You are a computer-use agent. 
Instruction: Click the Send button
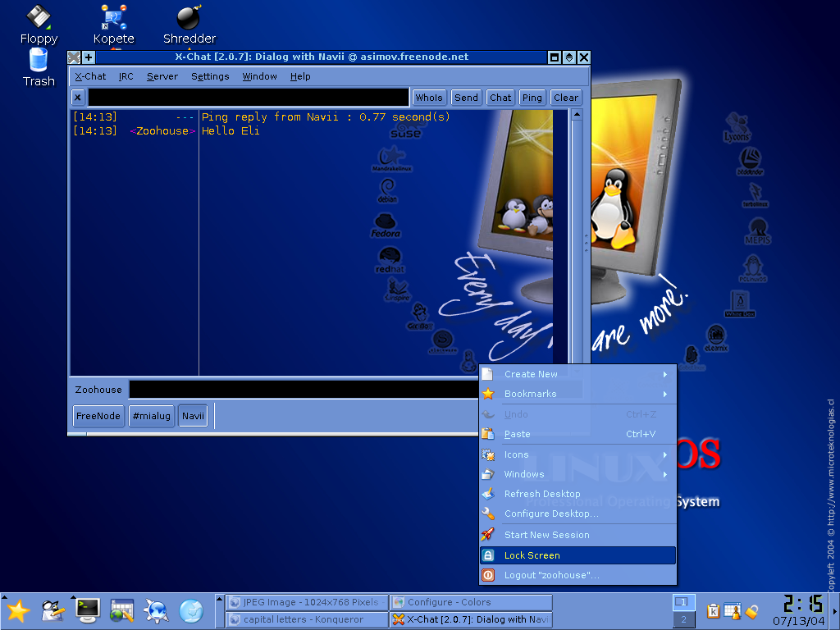point(466,98)
